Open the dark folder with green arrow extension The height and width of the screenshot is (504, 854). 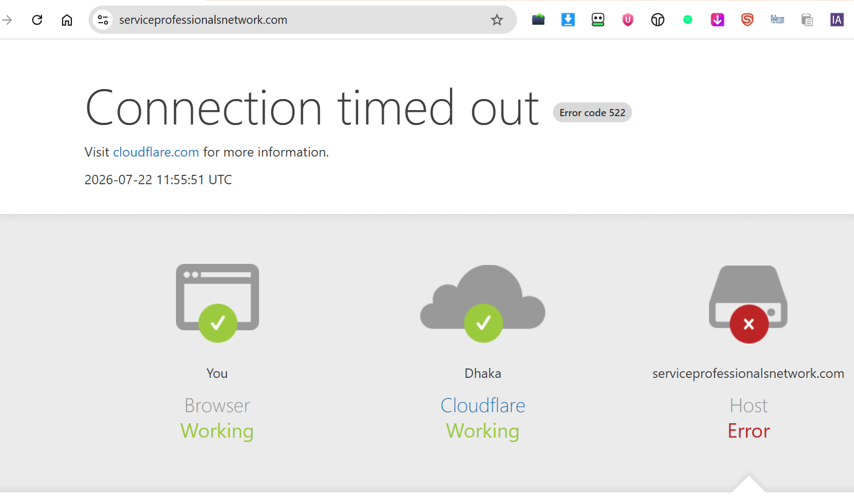pyautogui.click(x=539, y=20)
